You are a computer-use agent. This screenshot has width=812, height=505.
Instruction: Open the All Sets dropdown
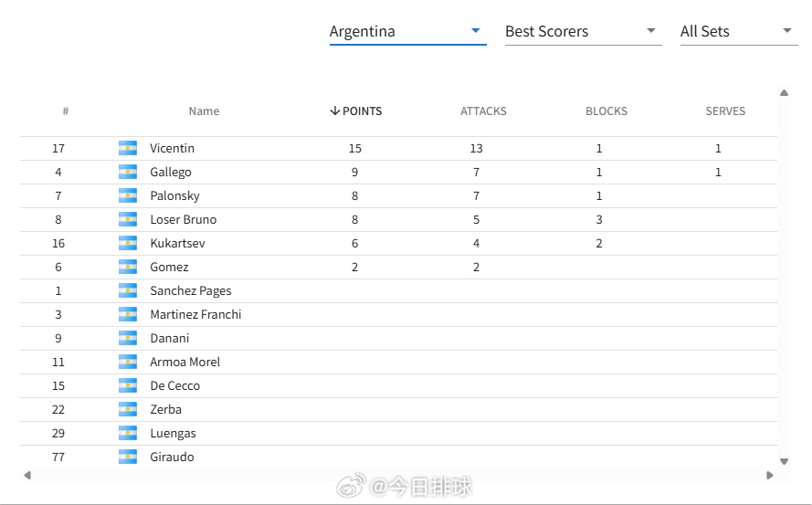click(739, 32)
